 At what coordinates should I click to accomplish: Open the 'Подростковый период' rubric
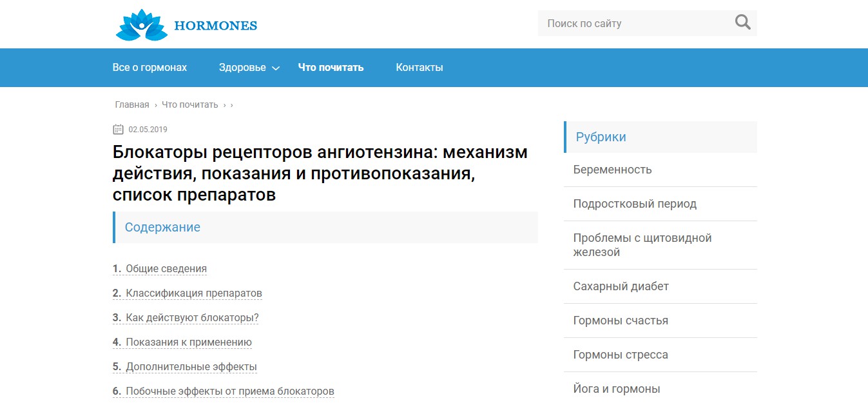(635, 204)
